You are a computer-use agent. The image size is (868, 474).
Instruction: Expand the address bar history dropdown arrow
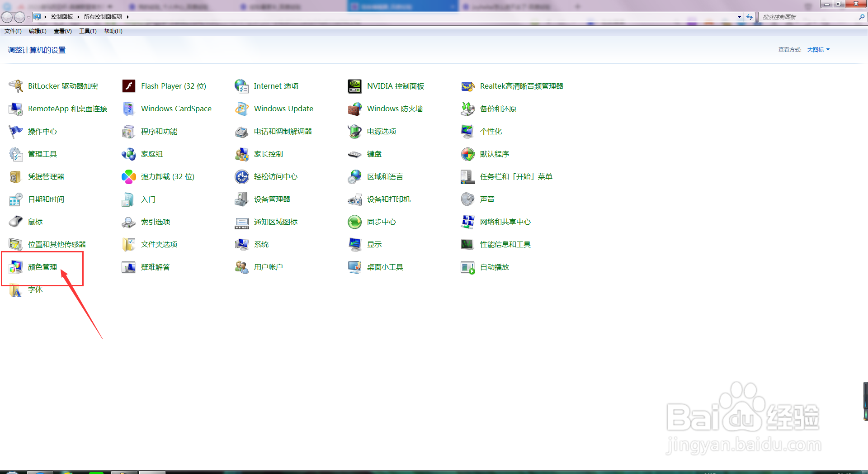tap(739, 17)
